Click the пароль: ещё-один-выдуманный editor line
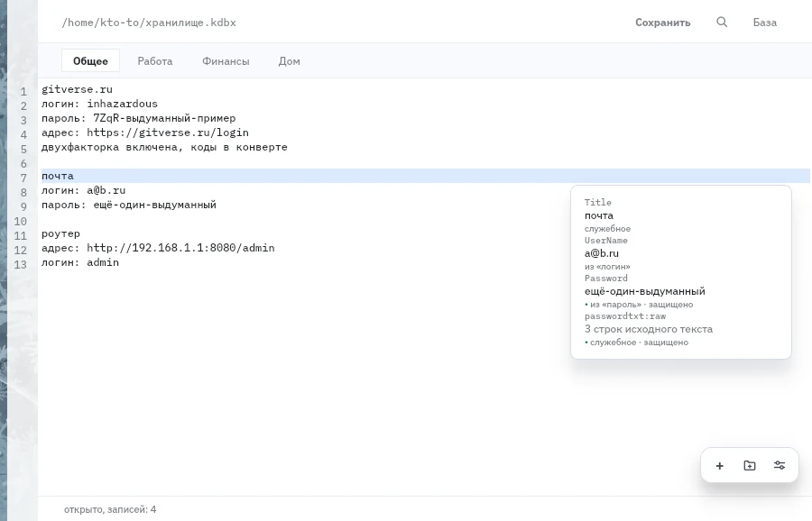Screen dimensions: 812x521 click(129, 205)
